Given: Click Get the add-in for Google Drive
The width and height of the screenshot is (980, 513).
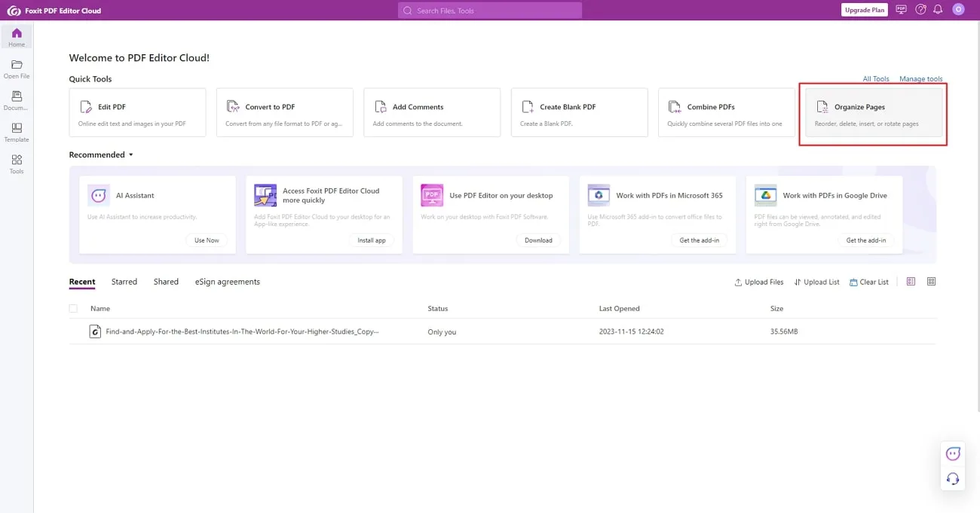Looking at the screenshot, I should point(865,240).
